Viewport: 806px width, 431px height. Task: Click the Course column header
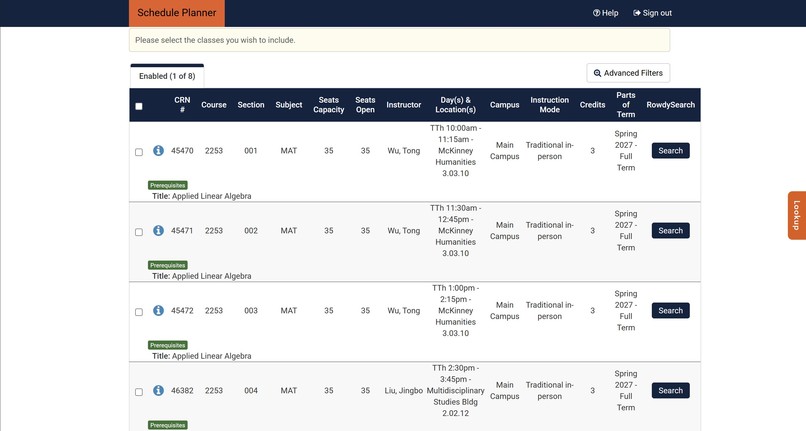(x=214, y=104)
